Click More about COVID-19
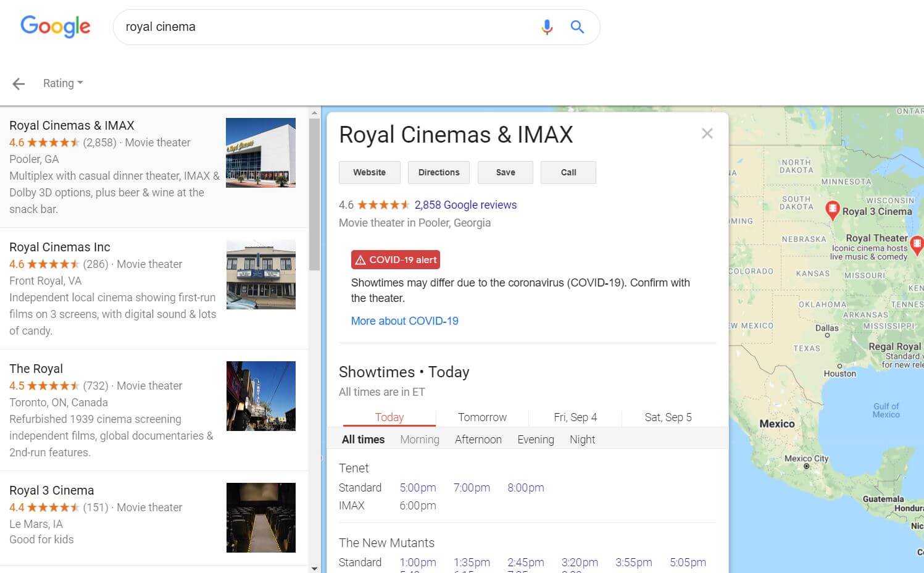Screen dimensions: 924x573 click(404, 320)
